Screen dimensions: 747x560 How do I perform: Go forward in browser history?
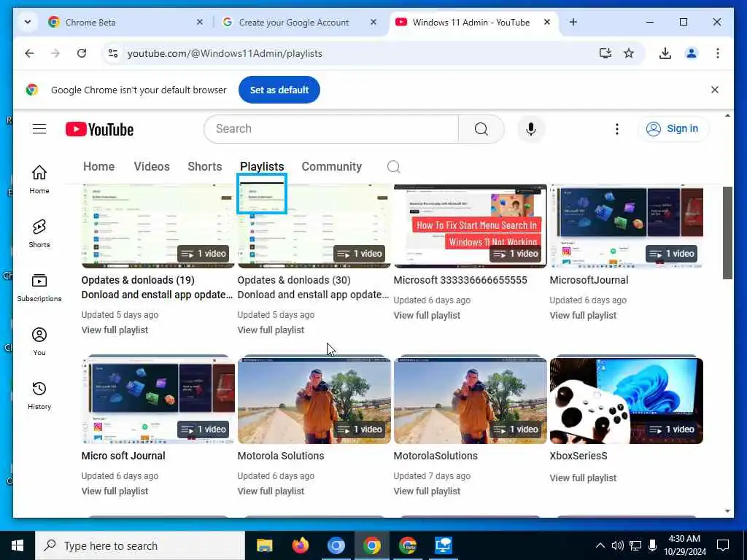click(55, 53)
